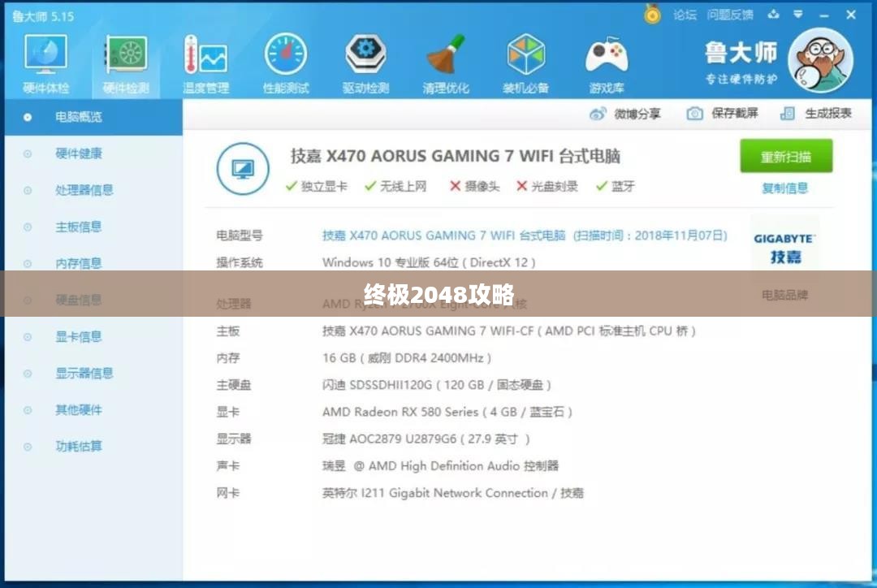The image size is (877, 588).
Task: Click the 16 GB 威刚 DDR4 memory value
Action: [x=407, y=358]
